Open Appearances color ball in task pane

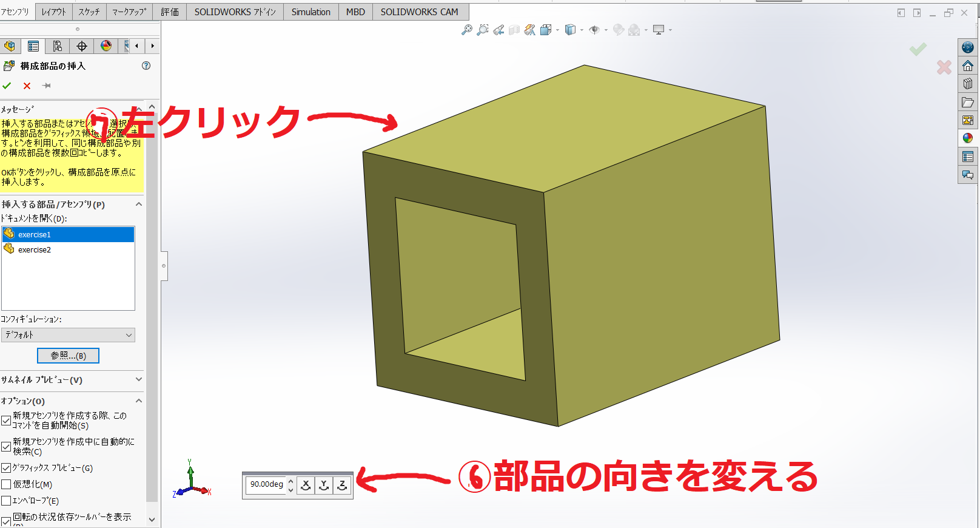(968, 138)
